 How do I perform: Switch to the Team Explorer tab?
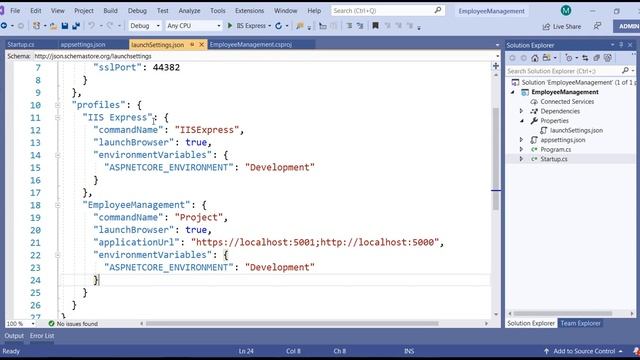(x=580, y=323)
